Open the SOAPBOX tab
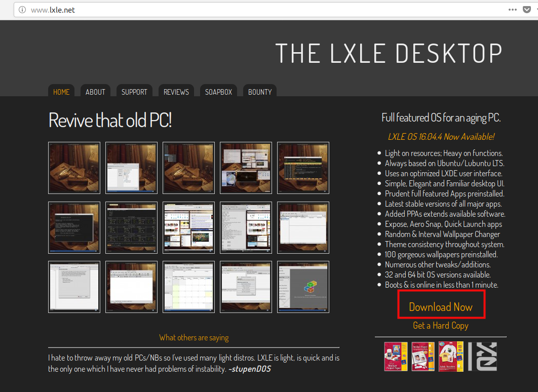This screenshot has width=538, height=392. pos(218,92)
